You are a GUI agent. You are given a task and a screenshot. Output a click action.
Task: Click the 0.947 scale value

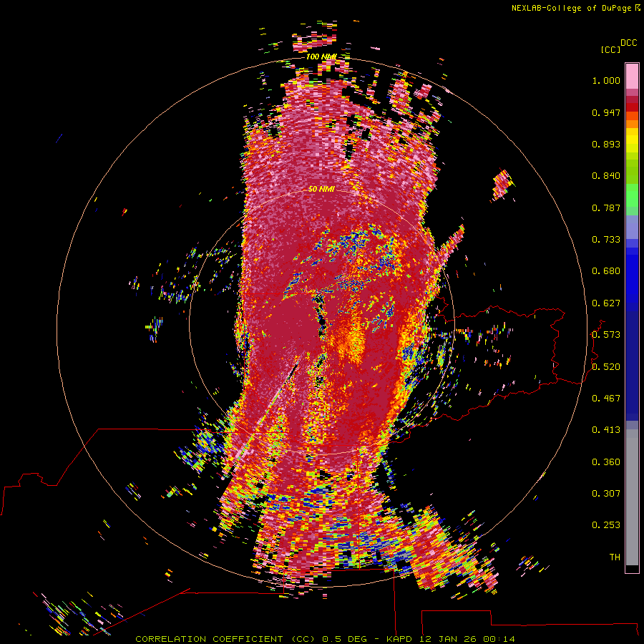(x=606, y=112)
